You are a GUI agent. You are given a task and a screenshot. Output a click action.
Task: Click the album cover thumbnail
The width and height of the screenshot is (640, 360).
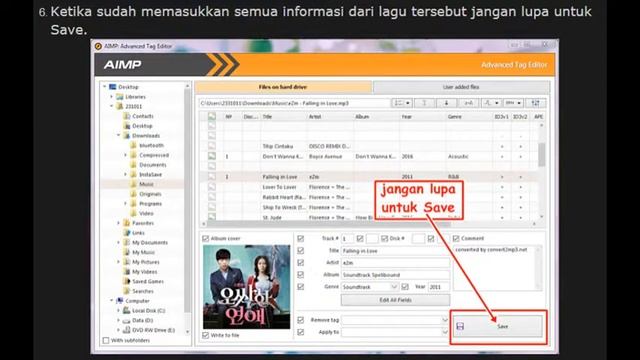click(x=247, y=287)
